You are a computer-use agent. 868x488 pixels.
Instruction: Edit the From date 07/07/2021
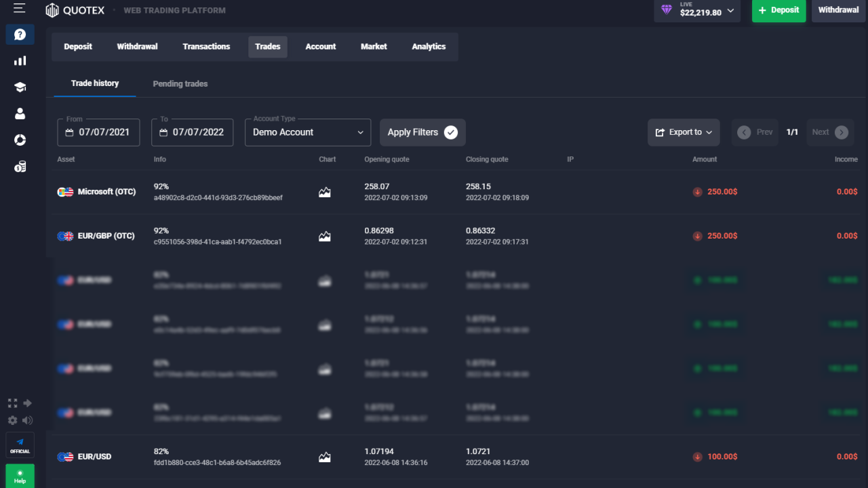tap(99, 132)
